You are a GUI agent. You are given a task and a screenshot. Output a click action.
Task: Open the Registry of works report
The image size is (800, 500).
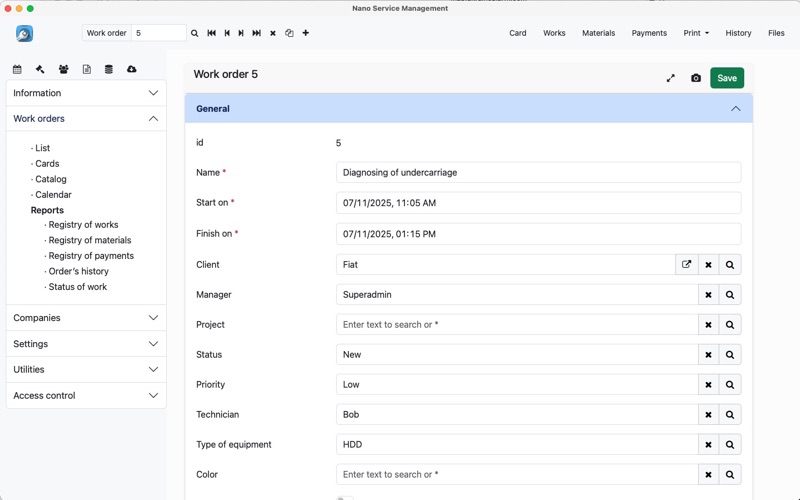coord(83,224)
